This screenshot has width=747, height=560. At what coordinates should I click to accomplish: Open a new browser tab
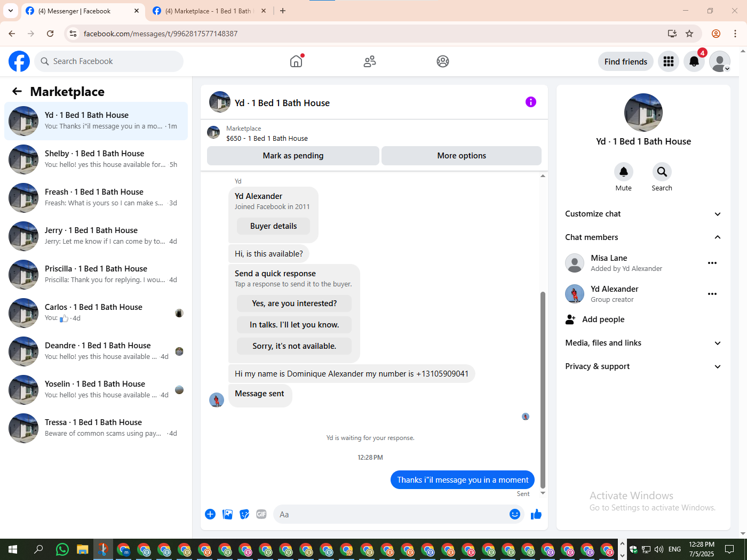tap(283, 11)
